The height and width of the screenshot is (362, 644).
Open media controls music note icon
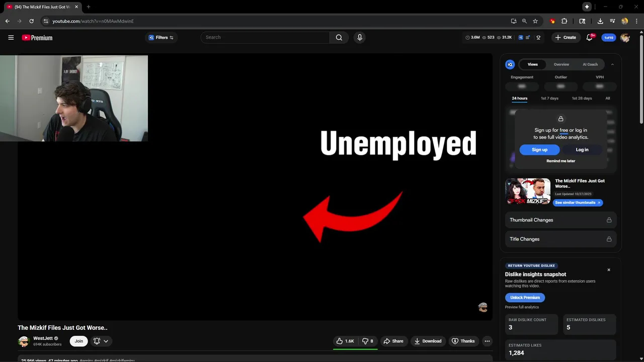tap(612, 21)
